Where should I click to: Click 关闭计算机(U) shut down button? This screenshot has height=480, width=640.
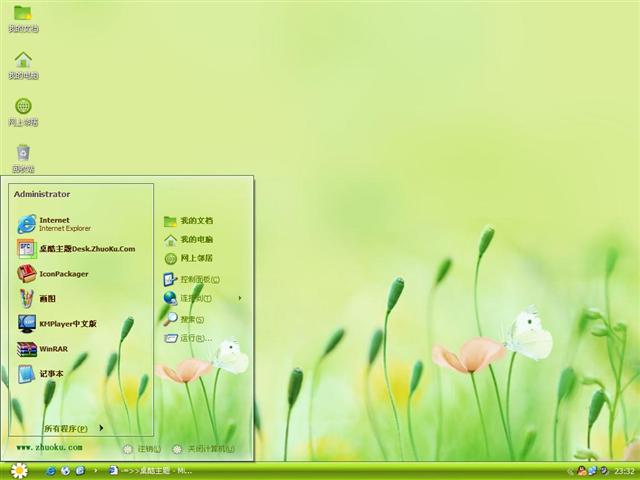(x=203, y=449)
